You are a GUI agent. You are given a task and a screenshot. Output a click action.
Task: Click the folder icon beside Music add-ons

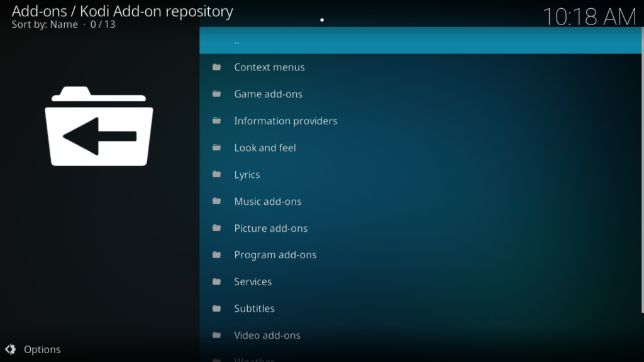coord(217,201)
